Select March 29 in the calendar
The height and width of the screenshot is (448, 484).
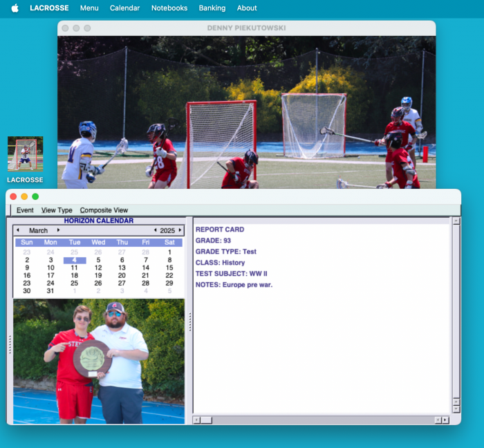point(169,283)
